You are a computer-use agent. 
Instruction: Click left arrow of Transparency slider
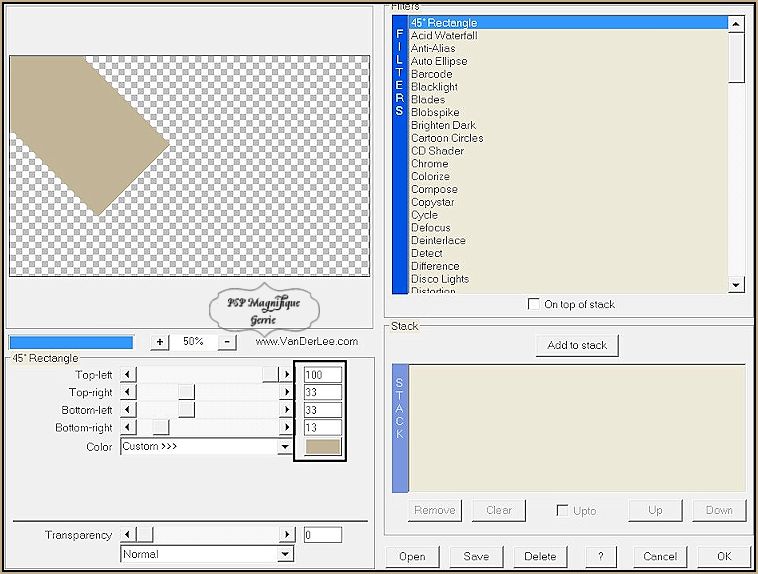point(128,535)
